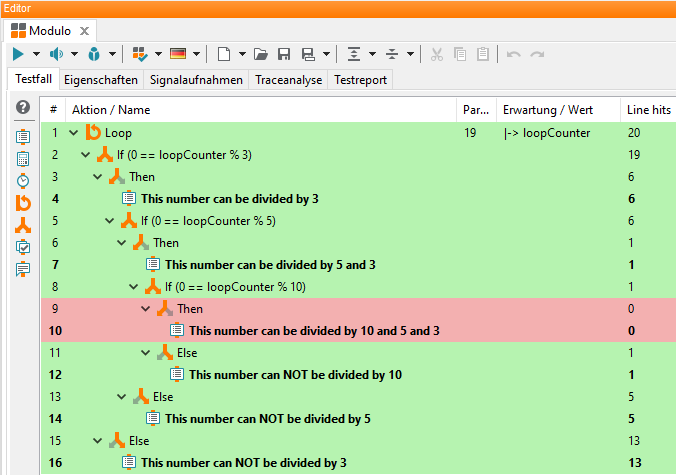Select 'This number can be divided by 5 and 3'
The height and width of the screenshot is (475, 676).
click(270, 265)
